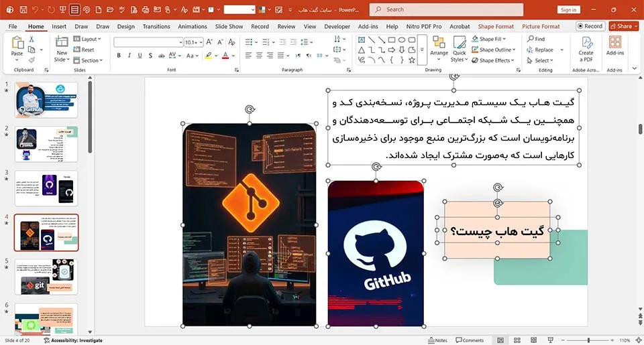Open the Insert tab

coord(59,26)
